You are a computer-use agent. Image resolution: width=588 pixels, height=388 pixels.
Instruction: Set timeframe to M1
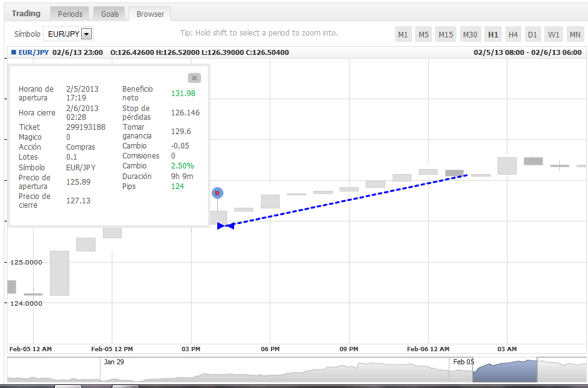pos(403,34)
